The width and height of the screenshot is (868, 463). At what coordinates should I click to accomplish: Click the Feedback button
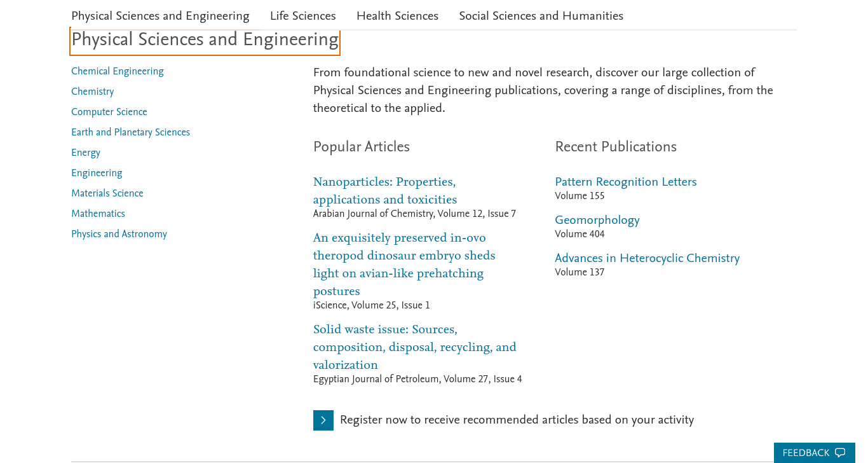(x=815, y=453)
